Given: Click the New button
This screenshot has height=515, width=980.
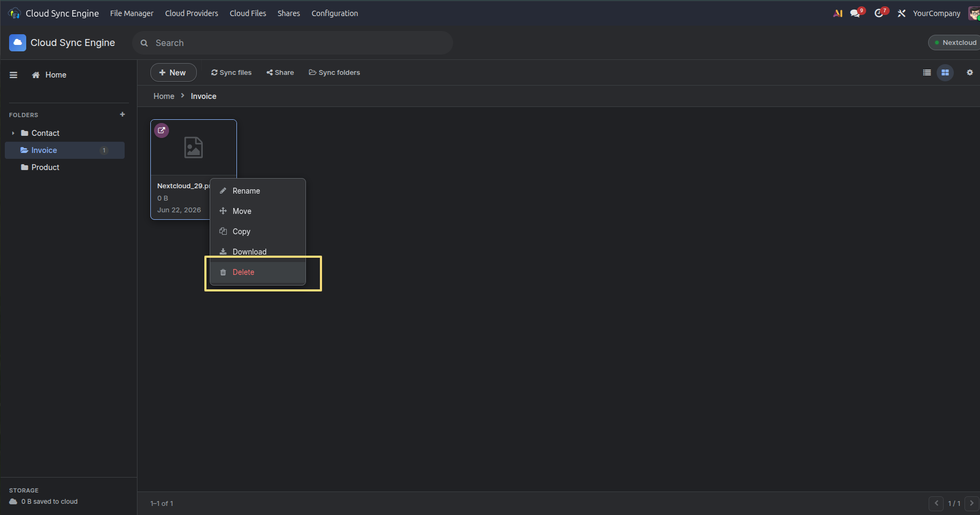Looking at the screenshot, I should coord(173,73).
